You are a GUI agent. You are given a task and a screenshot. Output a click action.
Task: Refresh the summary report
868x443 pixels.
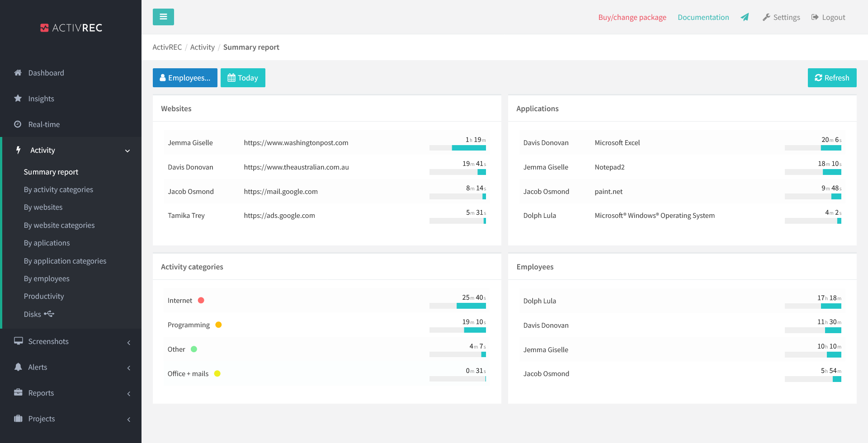[832, 78]
